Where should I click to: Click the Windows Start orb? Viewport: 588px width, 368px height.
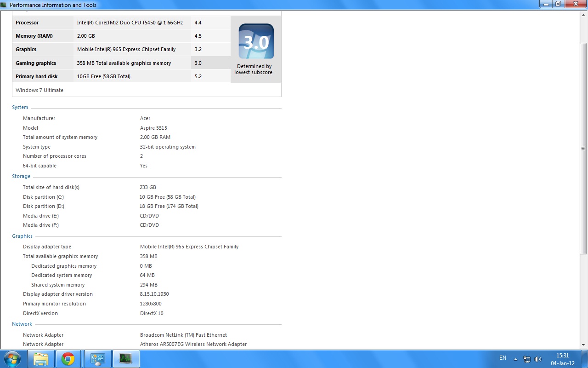tap(12, 359)
